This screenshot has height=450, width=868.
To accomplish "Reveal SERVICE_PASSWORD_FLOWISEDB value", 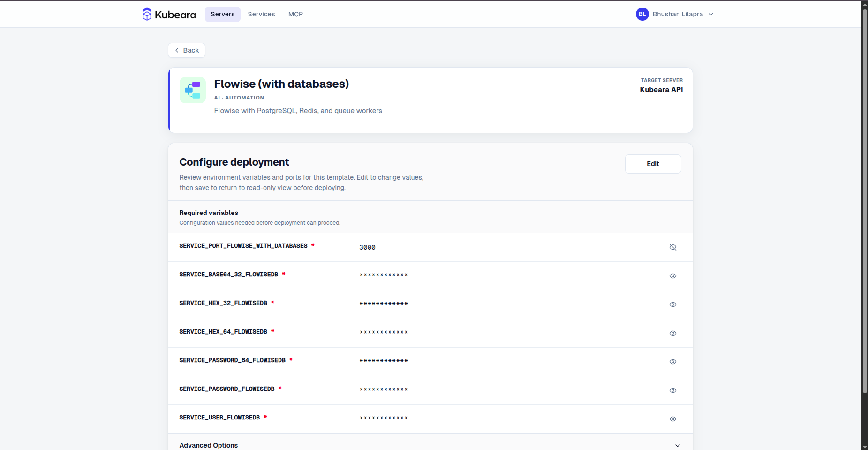I will (x=673, y=390).
